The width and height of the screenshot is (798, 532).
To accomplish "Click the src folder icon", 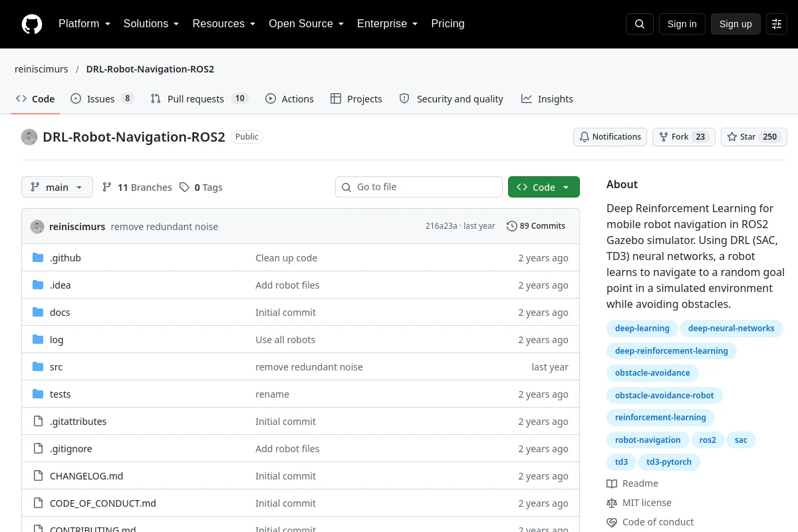I will pos(38,367).
